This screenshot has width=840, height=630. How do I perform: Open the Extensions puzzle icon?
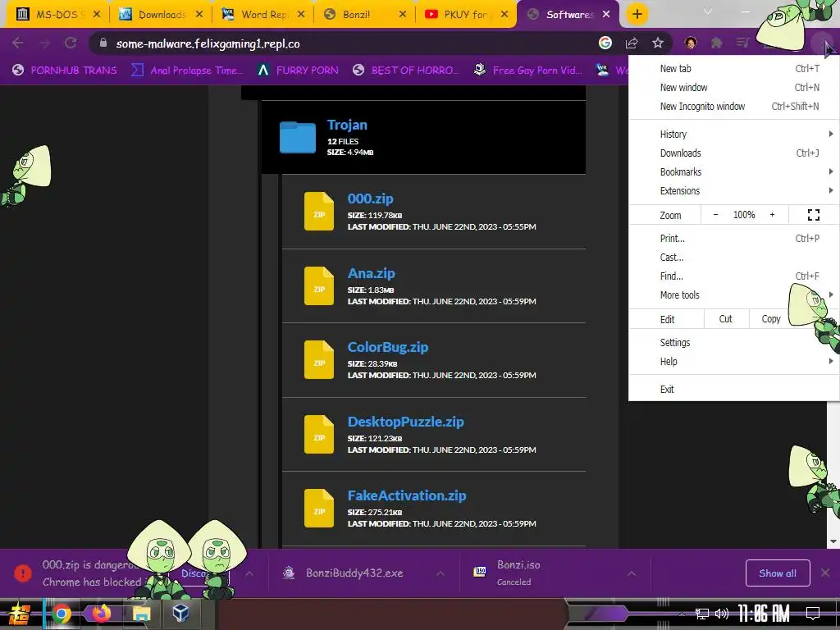pos(717,43)
